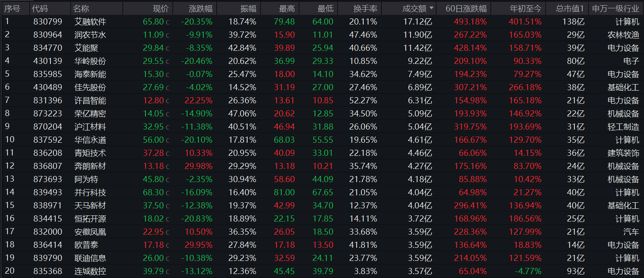
Task: Click stock code 836208
Action: (x=48, y=153)
